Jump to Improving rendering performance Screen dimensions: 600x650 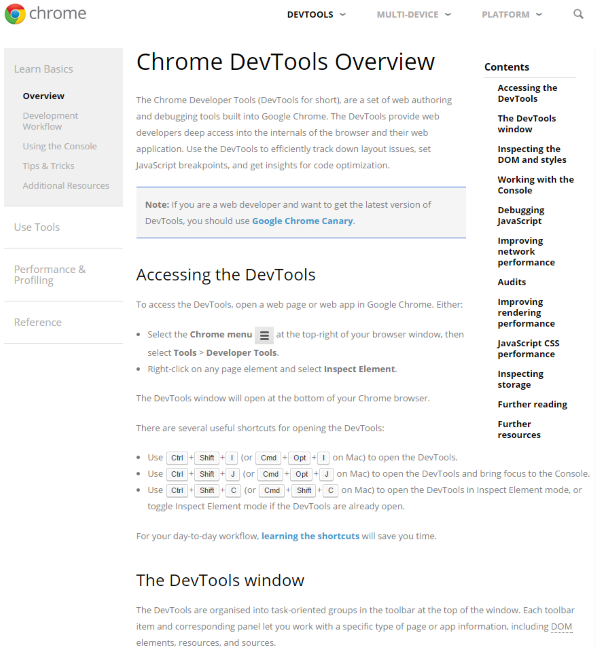coord(526,313)
